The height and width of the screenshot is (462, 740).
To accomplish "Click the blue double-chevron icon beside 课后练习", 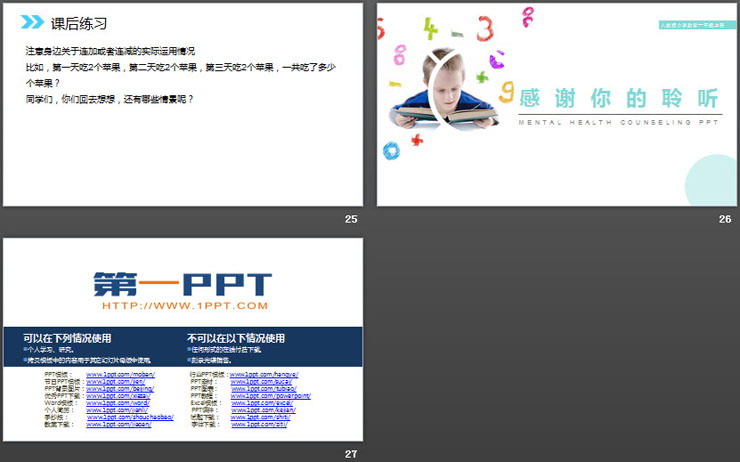I will coord(32,22).
